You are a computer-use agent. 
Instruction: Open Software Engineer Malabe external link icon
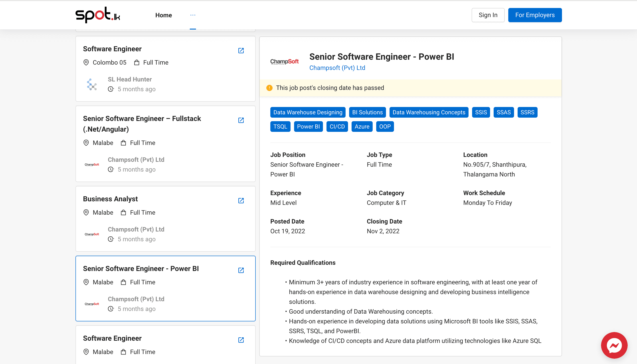pyautogui.click(x=241, y=340)
